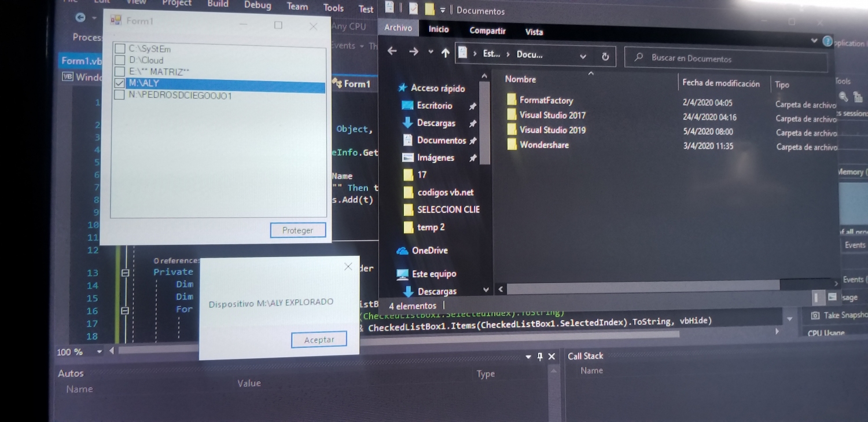This screenshot has height=422, width=868.
Task: Open Documentos in navigation pane
Action: coord(442,140)
